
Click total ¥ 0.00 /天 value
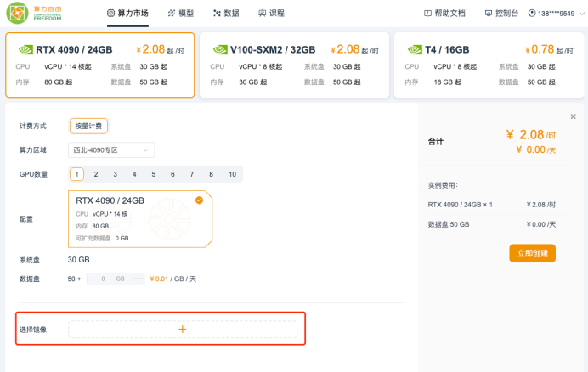coord(536,150)
